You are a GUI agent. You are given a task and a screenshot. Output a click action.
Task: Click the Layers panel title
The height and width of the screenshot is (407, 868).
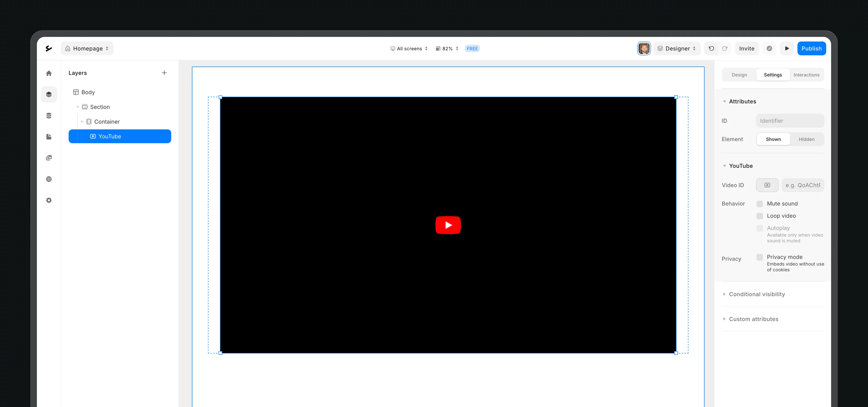tap(78, 73)
